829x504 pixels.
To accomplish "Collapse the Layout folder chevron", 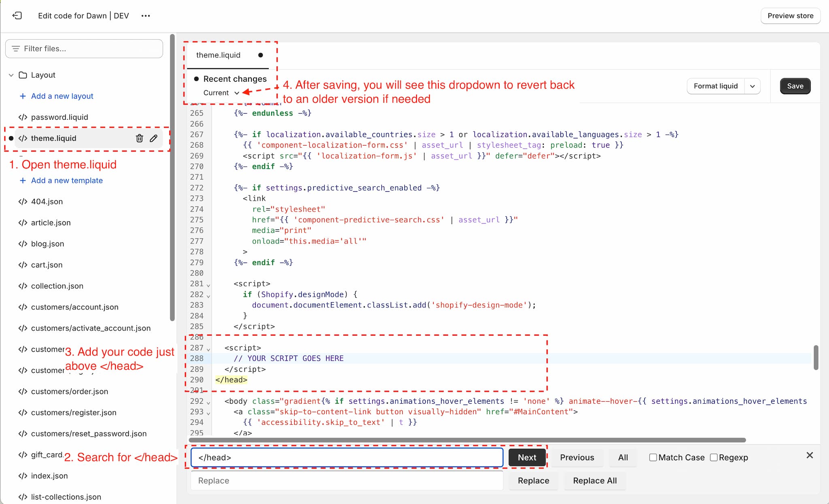I will [x=11, y=75].
